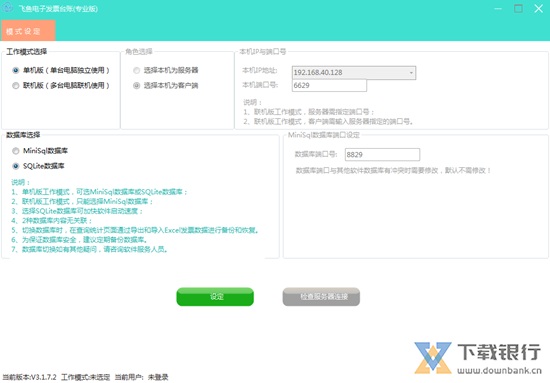Click the window title 飞鱼电子发票台账(专业版)
Screen dimensions: 550x383
[58, 9]
